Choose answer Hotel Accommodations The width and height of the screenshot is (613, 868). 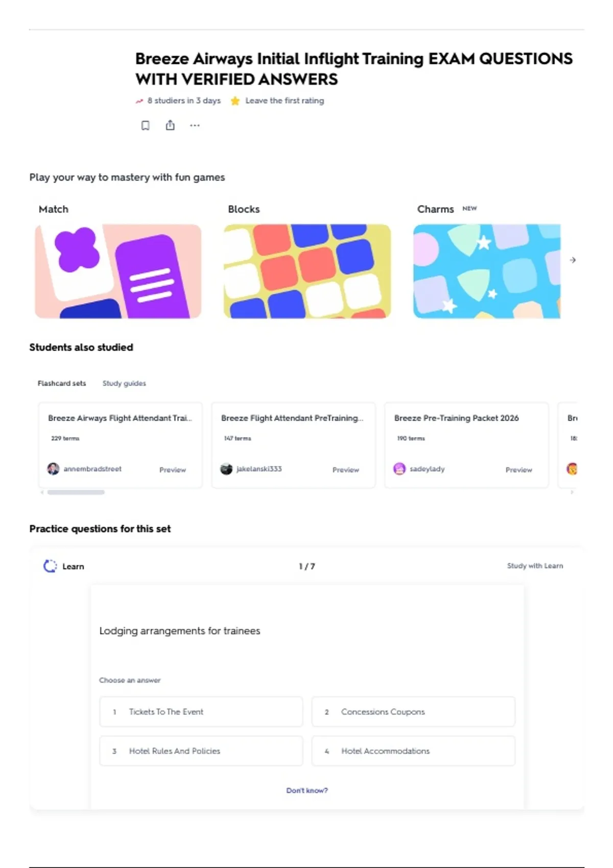[x=413, y=751]
